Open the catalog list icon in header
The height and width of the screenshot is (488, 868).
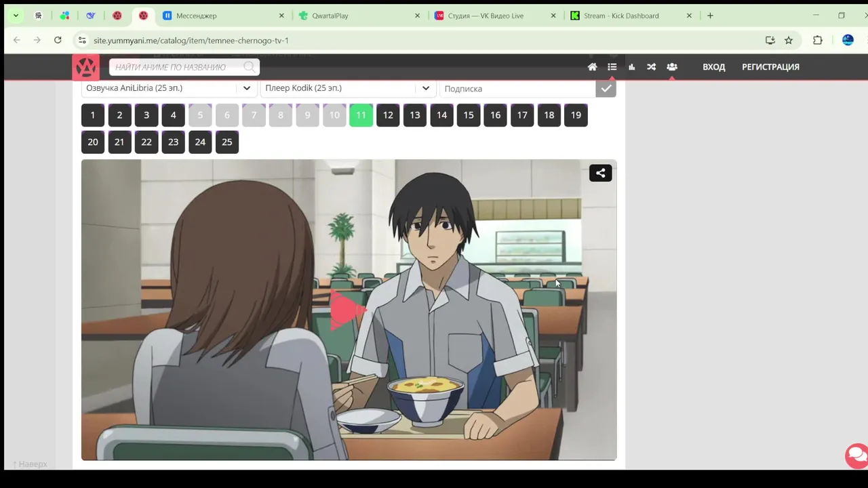[612, 67]
